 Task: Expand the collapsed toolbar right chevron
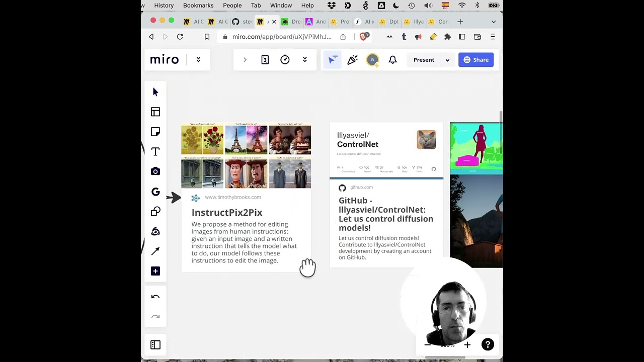(x=245, y=60)
